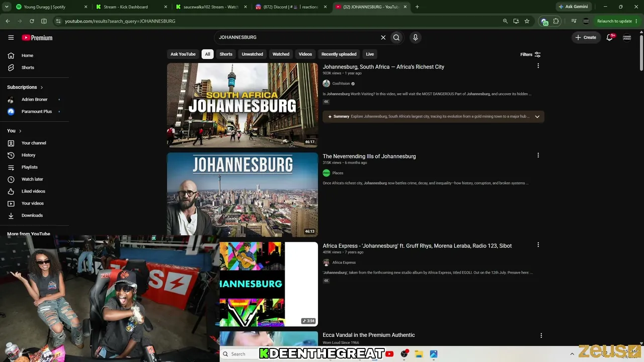This screenshot has width=644, height=362.
Task: Start voice search with the microphone
Action: coord(415,37)
